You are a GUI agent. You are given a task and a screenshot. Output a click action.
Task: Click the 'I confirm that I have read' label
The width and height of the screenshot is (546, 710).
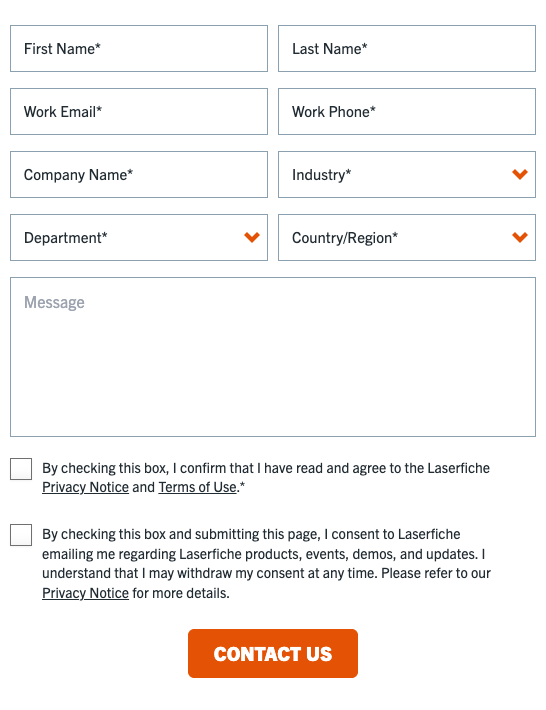266,477
